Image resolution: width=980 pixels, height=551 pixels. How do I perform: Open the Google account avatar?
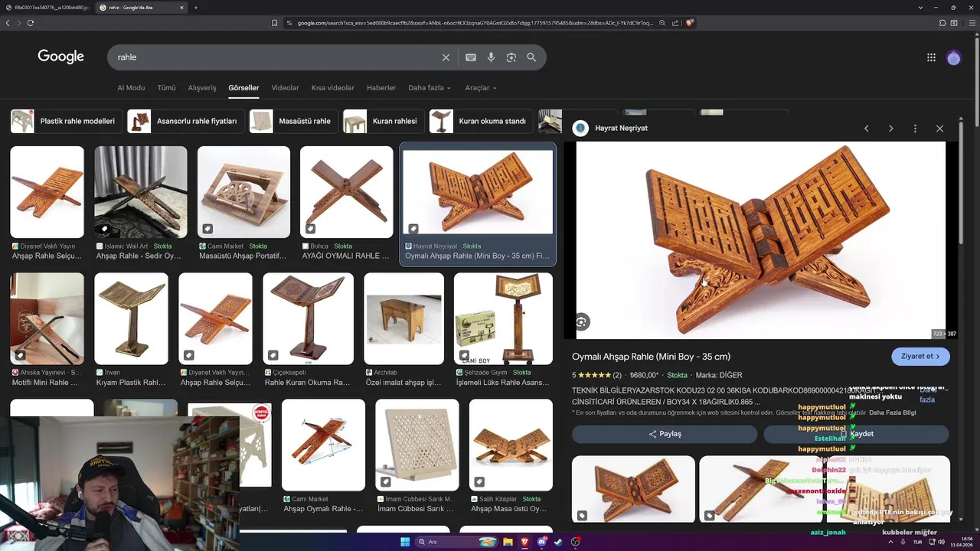953,57
